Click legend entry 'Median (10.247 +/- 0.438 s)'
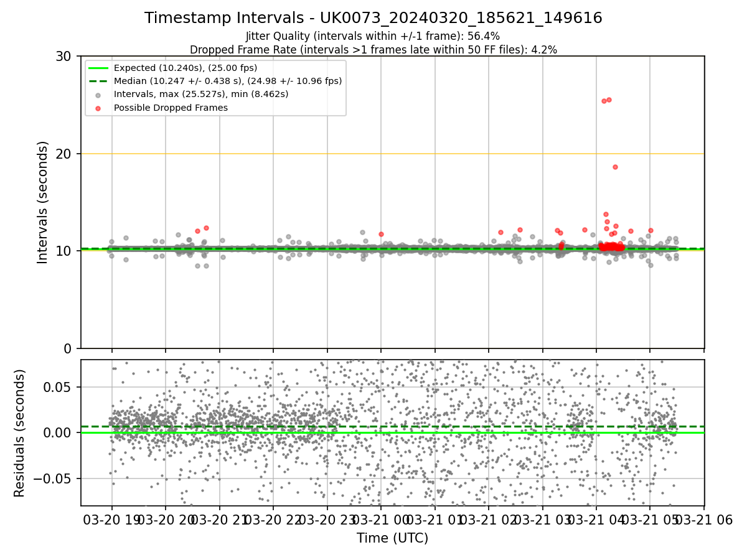 228,81
